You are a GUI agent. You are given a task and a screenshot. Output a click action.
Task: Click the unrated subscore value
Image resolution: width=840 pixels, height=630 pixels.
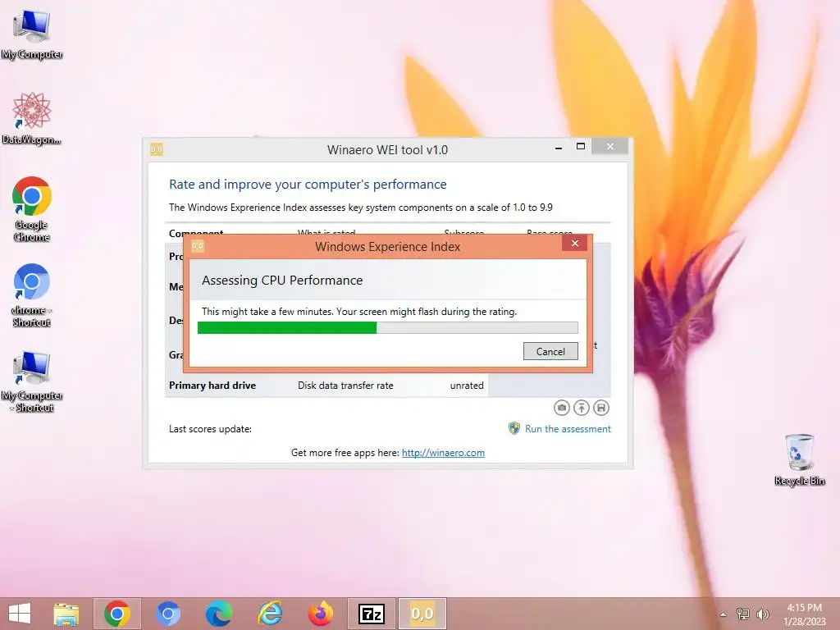[x=467, y=386]
